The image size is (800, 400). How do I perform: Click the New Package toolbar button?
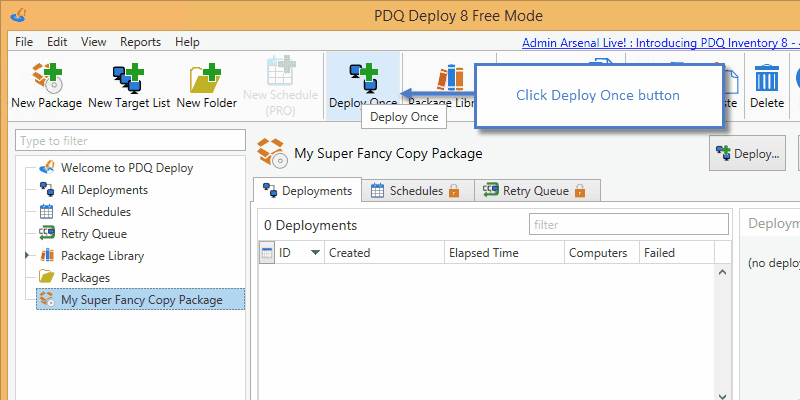click(46, 85)
